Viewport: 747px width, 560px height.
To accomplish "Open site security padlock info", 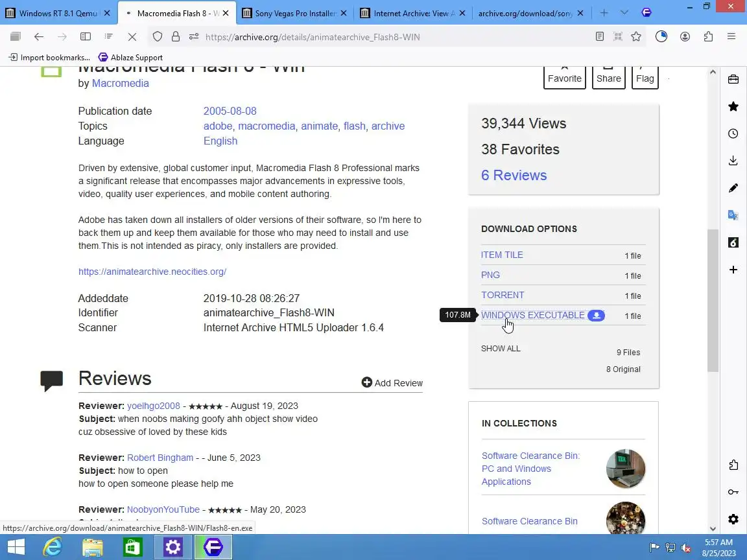I will [175, 37].
